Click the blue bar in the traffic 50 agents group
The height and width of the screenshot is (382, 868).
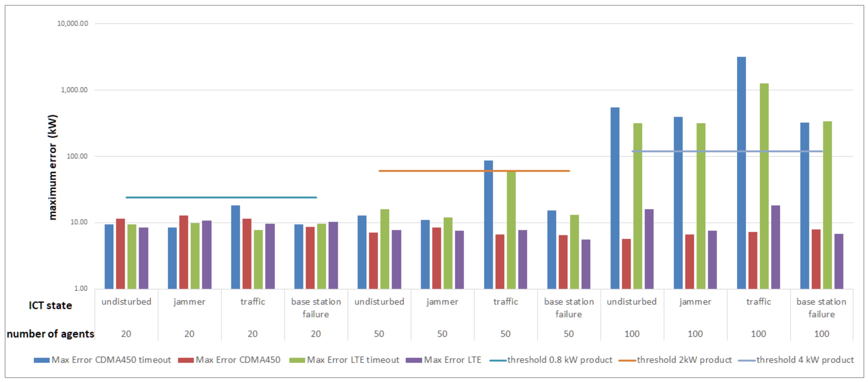[488, 224]
